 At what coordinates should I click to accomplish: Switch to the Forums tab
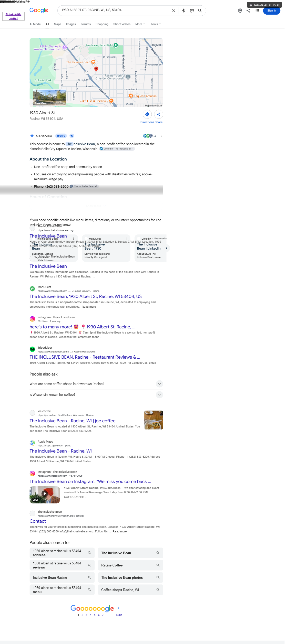pyautogui.click(x=86, y=24)
